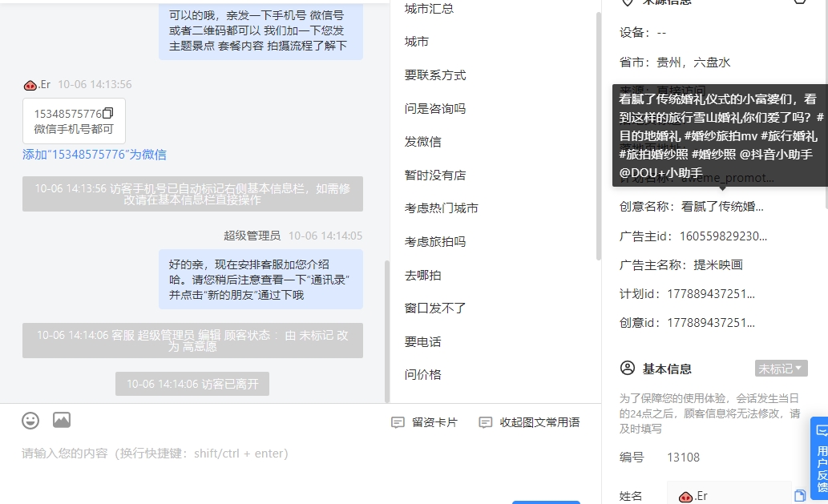Send a 留资卡片 lead card

click(x=425, y=422)
